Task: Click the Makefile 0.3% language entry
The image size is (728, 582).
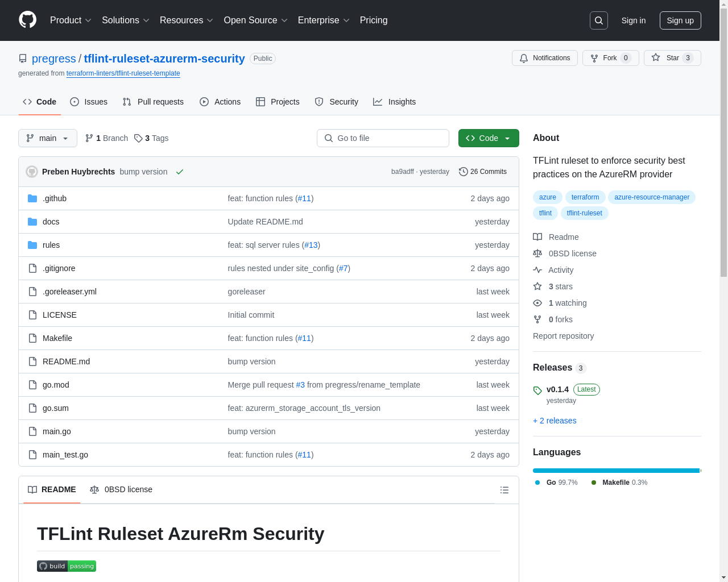Action: coord(619,483)
